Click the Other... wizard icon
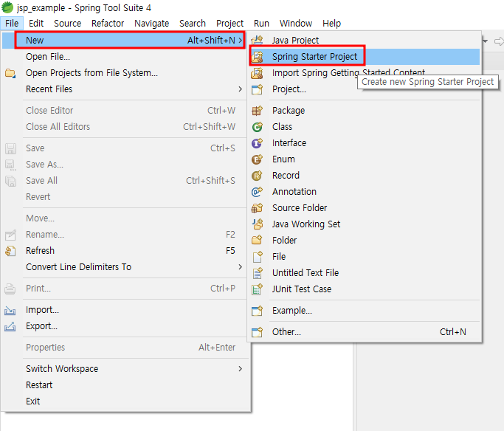Viewport: 504px width, 431px height. coord(257,332)
